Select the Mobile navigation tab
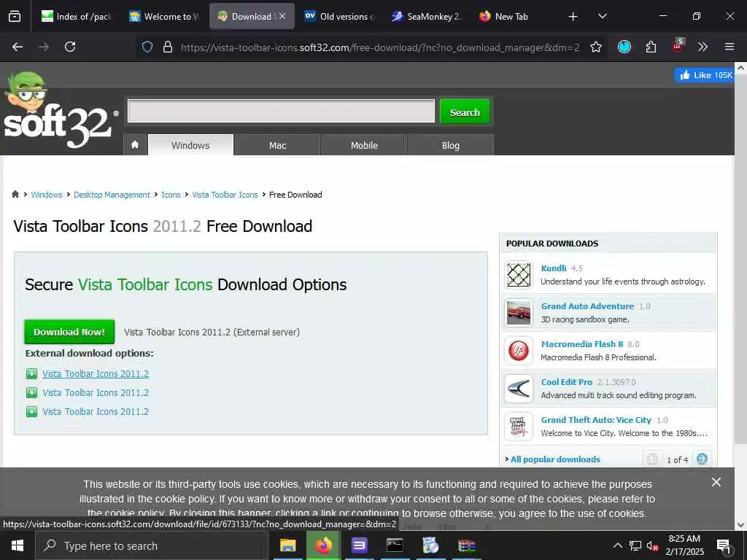 [364, 145]
